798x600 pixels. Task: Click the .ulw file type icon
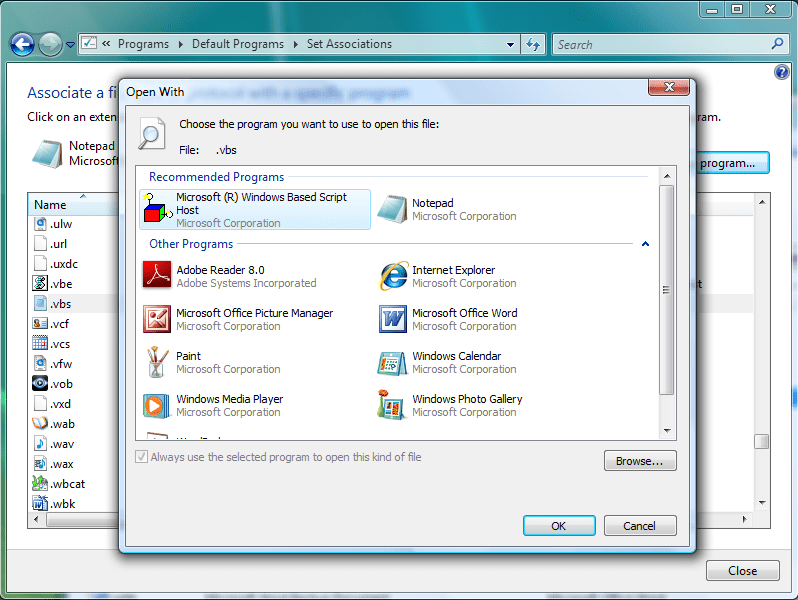click(x=40, y=224)
